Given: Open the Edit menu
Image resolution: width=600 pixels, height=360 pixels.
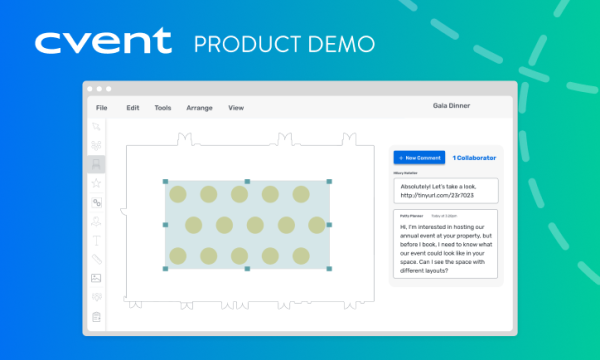Looking at the screenshot, I should pos(133,108).
